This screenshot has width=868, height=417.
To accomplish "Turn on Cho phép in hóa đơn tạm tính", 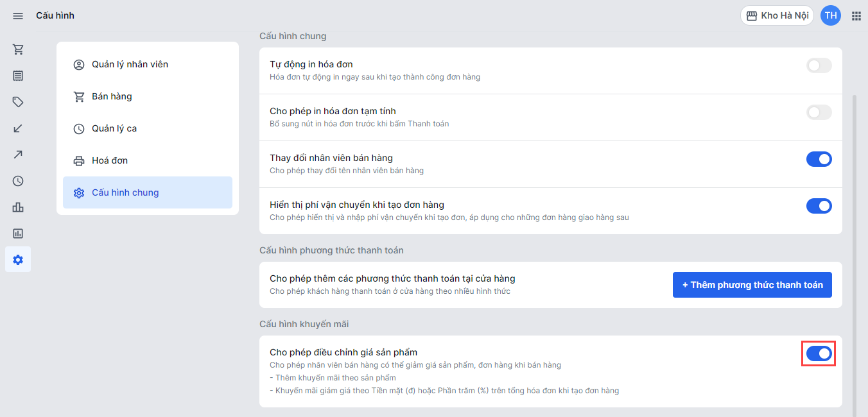I will [x=819, y=112].
